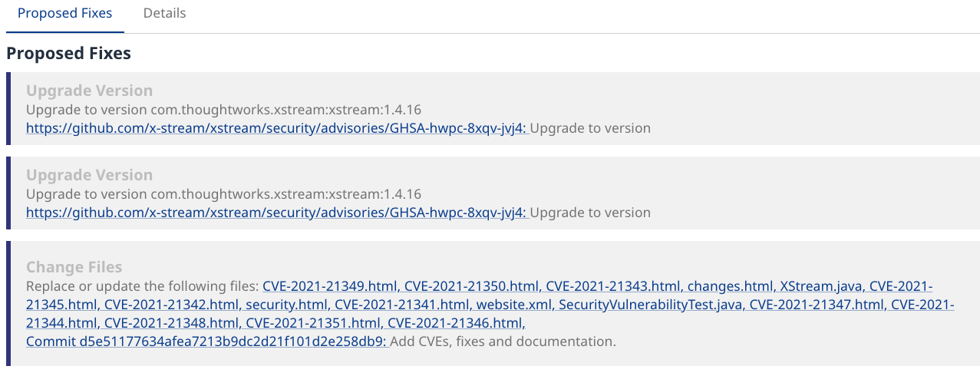Click the CVE-2021-21347.html link
This screenshot has width=980, height=376.
coord(817,305)
